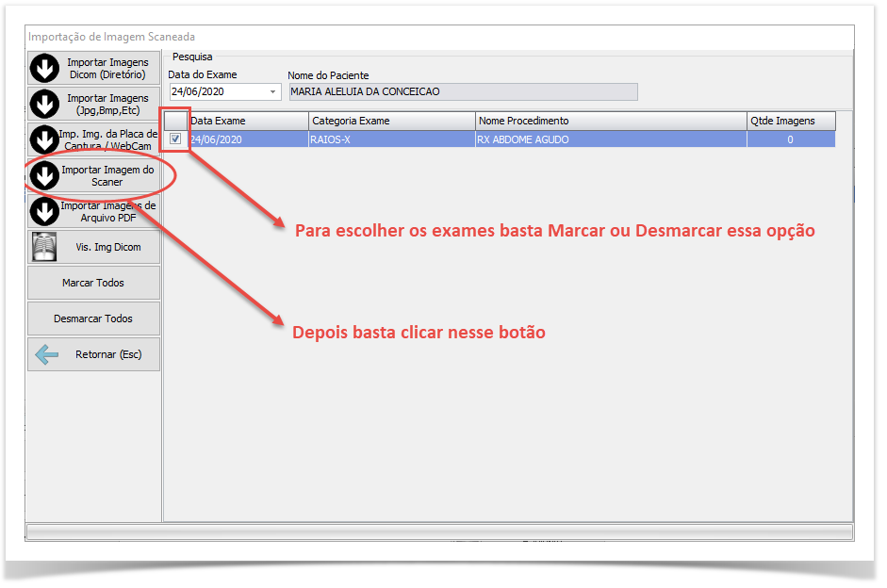Click the Importar Imagem do Scaner arrow icon
887x588 pixels.
pyautogui.click(x=44, y=175)
